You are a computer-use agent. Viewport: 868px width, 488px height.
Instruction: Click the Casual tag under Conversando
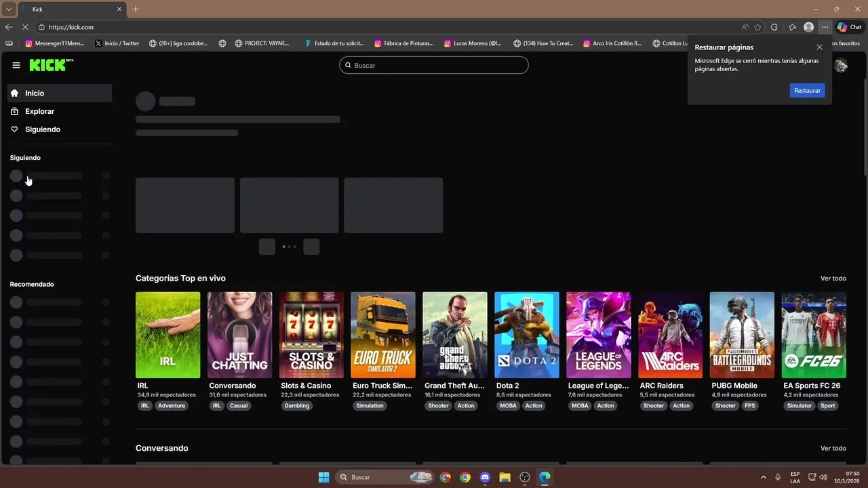click(239, 406)
